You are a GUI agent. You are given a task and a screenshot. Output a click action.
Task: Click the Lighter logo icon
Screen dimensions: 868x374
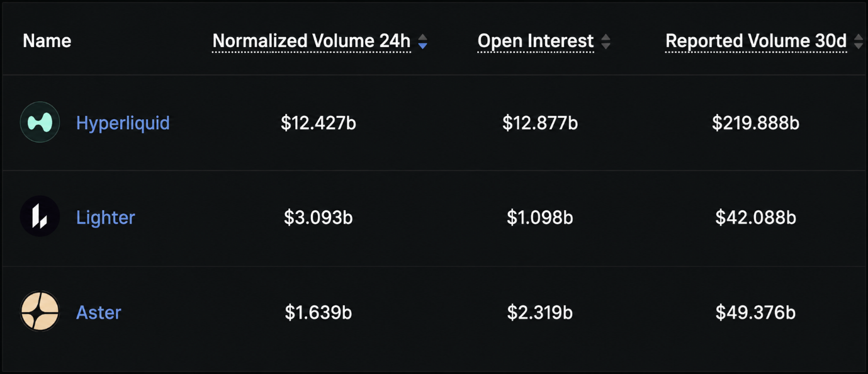pyautogui.click(x=40, y=217)
